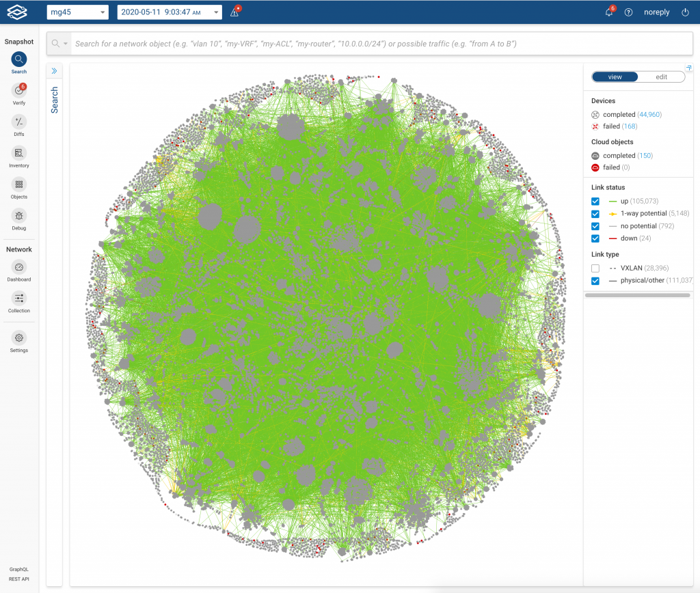Open the Objects icon in sidebar
Image resolution: width=700 pixels, height=593 pixels.
(x=18, y=184)
